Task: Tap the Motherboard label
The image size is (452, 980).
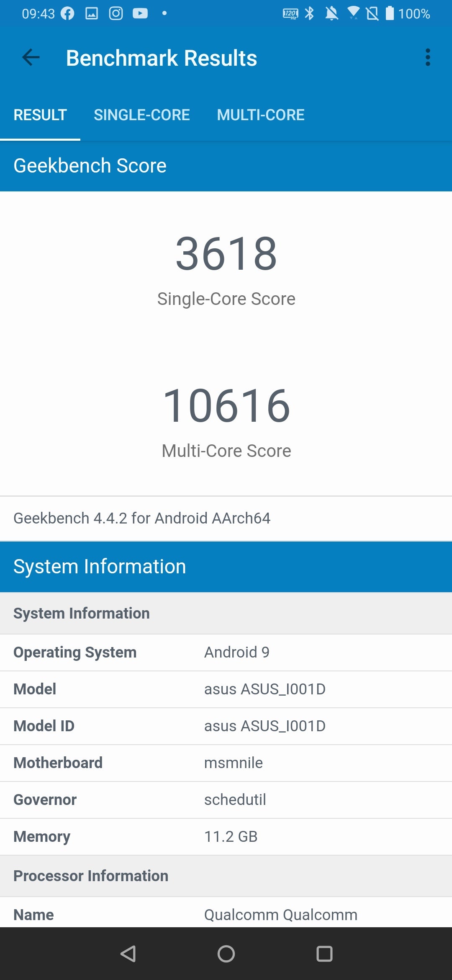Action: (x=58, y=763)
